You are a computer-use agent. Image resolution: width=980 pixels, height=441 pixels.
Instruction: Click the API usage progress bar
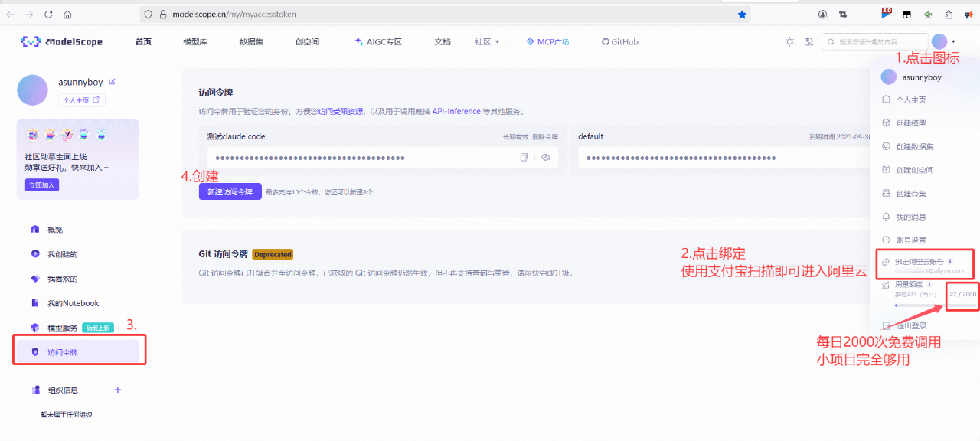point(936,305)
